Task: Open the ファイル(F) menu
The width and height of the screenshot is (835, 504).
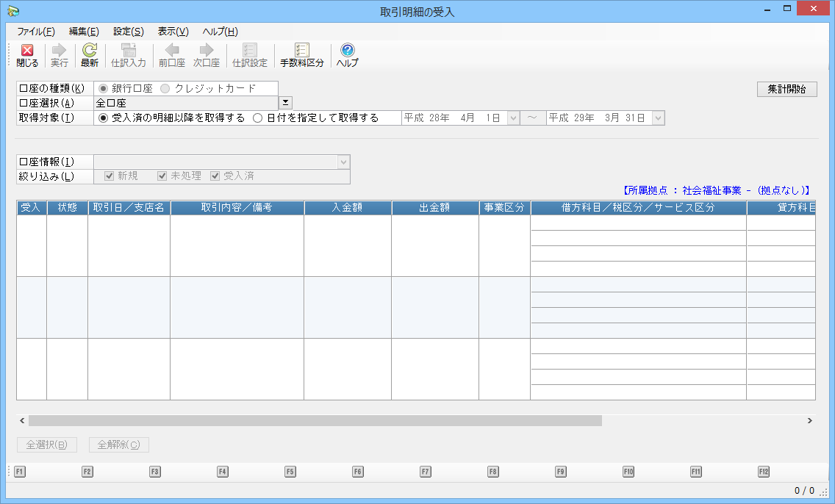Action: click(35, 32)
